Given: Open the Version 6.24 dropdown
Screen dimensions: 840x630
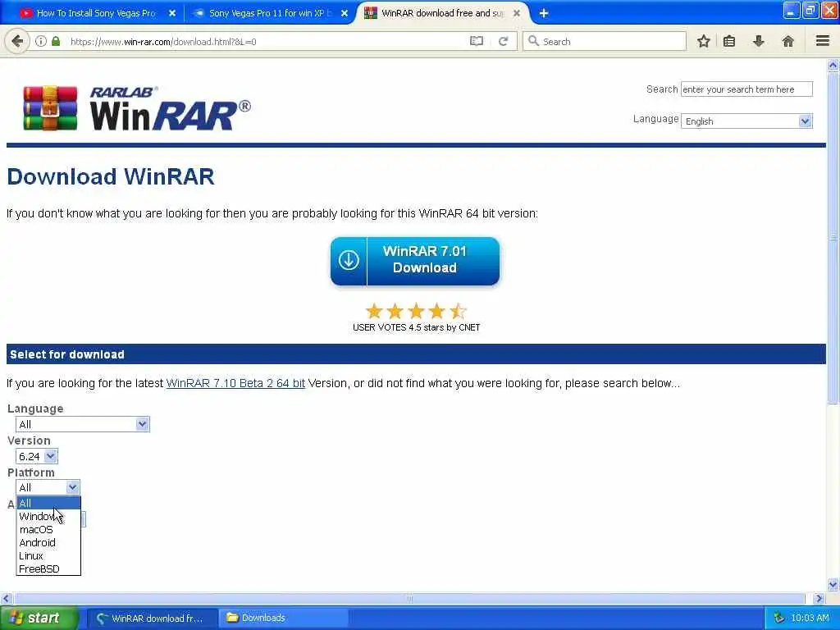Looking at the screenshot, I should (x=36, y=456).
